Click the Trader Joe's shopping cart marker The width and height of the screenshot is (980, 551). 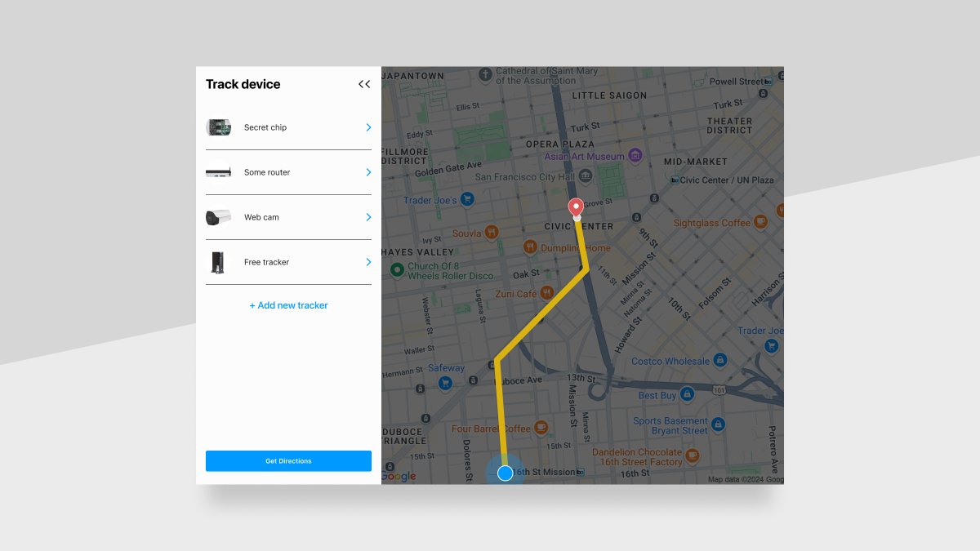tap(465, 198)
